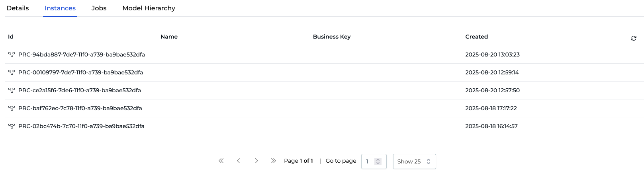Open the Show 25 page size dropdown

(x=414, y=161)
